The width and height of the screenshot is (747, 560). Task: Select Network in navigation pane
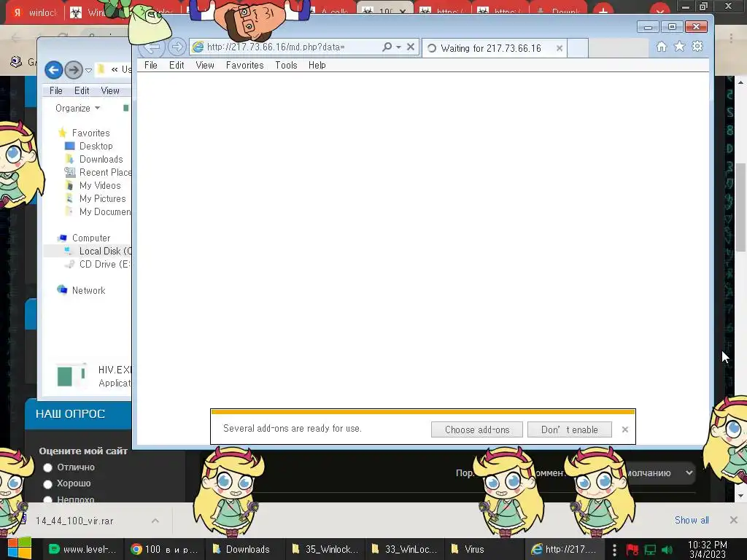pos(88,290)
